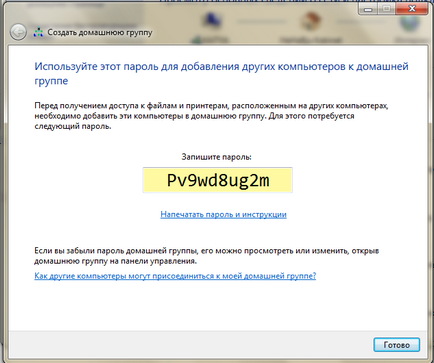Viewport: 434px width, 363px height.
Task: Click blurred globe icon behind the title bar
Action: pyautogui.click(x=409, y=23)
